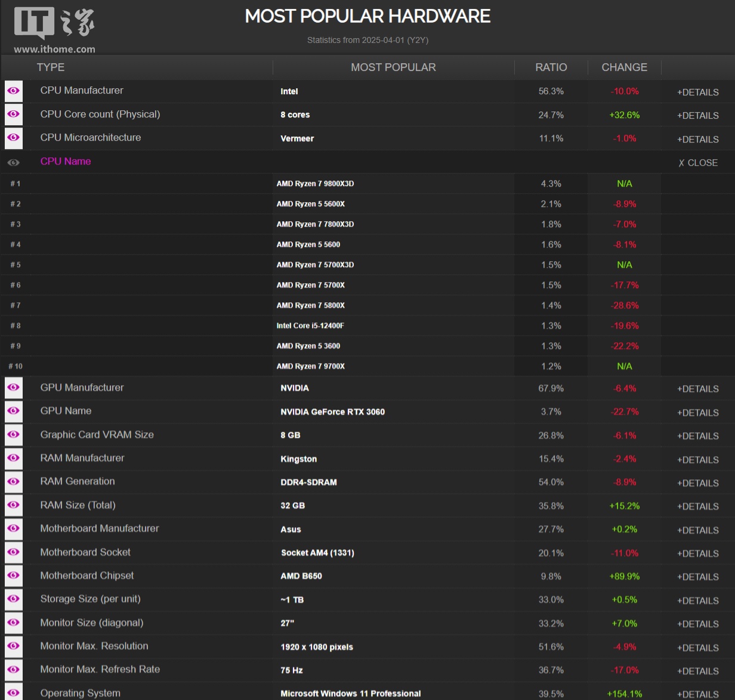Open the www.ithome.com link
This screenshot has width=735, height=700.
54,49
